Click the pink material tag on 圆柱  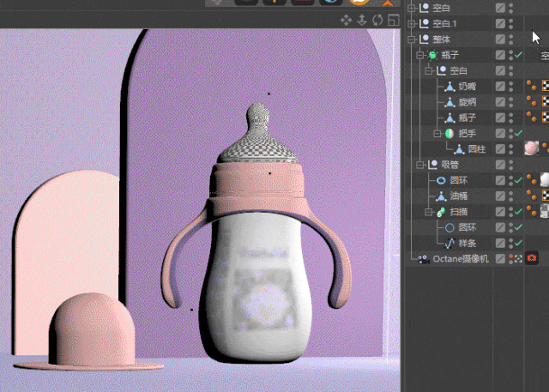(x=532, y=148)
